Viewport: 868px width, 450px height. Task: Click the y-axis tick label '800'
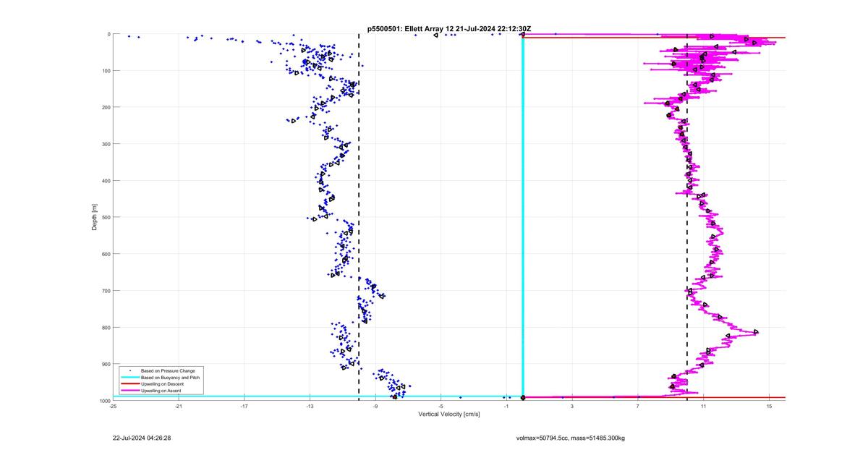[x=105, y=327]
